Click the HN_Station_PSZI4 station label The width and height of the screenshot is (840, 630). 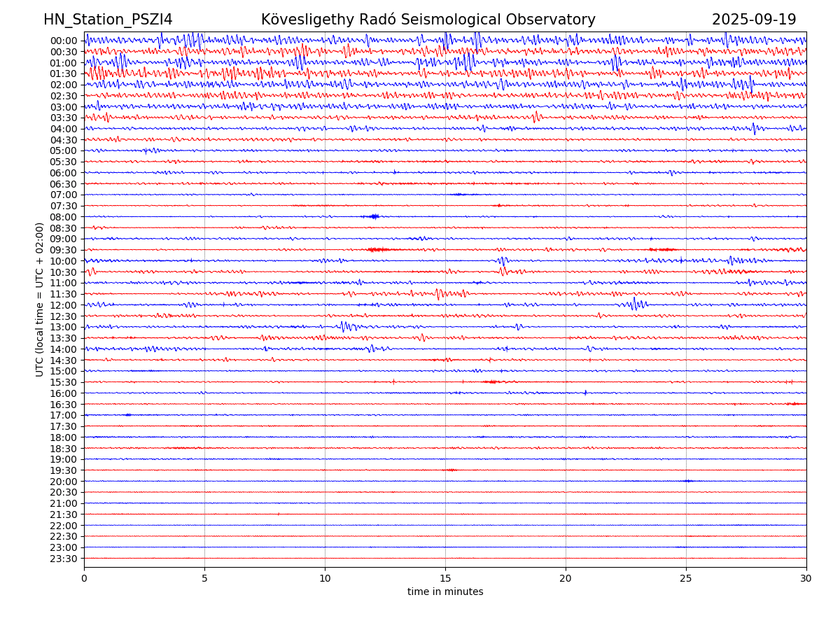point(108,20)
